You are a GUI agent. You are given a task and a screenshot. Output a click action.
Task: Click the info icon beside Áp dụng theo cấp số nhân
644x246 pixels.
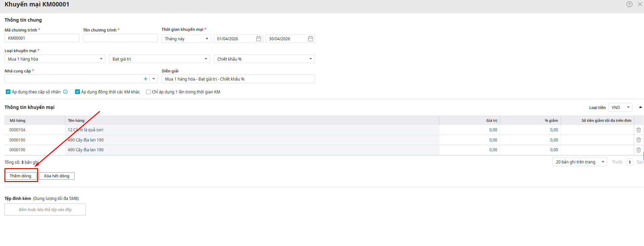click(x=66, y=92)
